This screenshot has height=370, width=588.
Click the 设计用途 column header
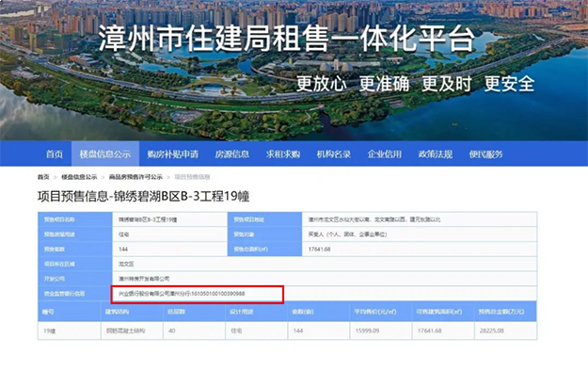point(242,312)
